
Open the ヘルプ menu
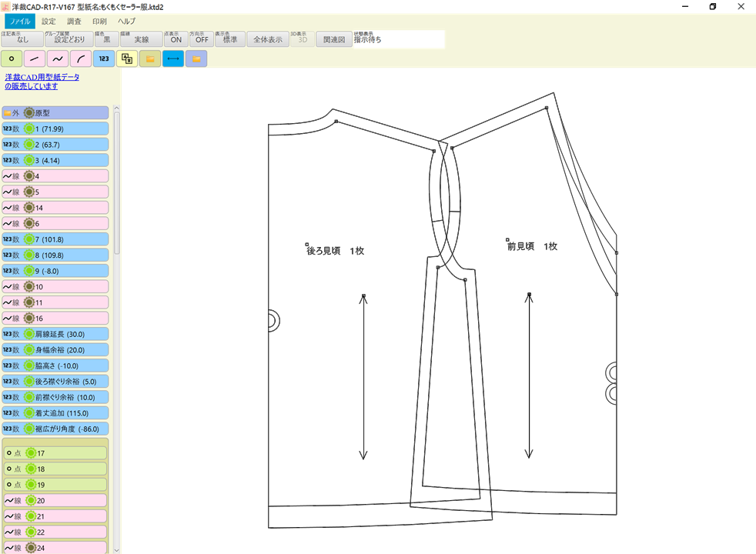point(126,22)
